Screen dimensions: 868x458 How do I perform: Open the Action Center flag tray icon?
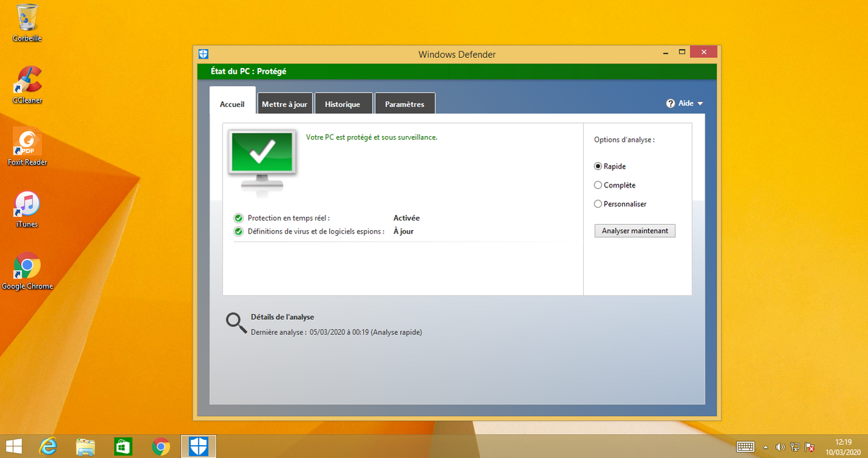pyautogui.click(x=810, y=447)
